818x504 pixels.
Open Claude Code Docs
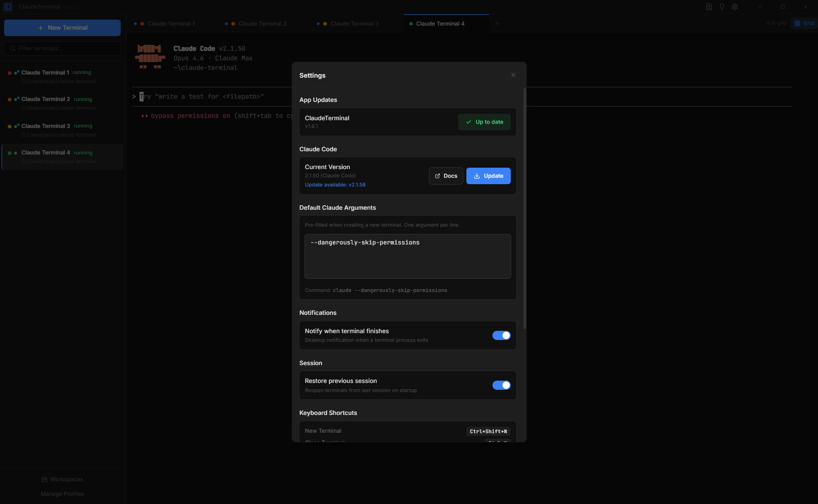click(445, 176)
